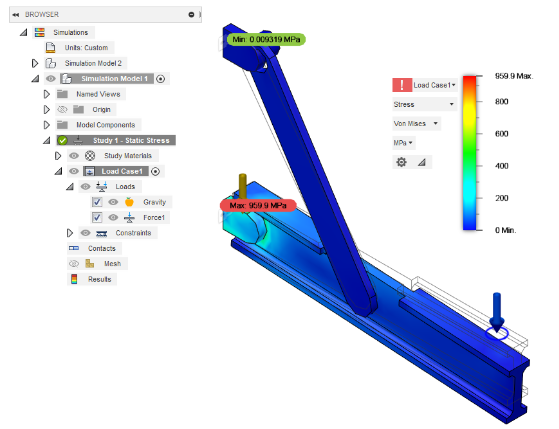Expand the Study Materials node
559x429 pixels.
coord(58,156)
